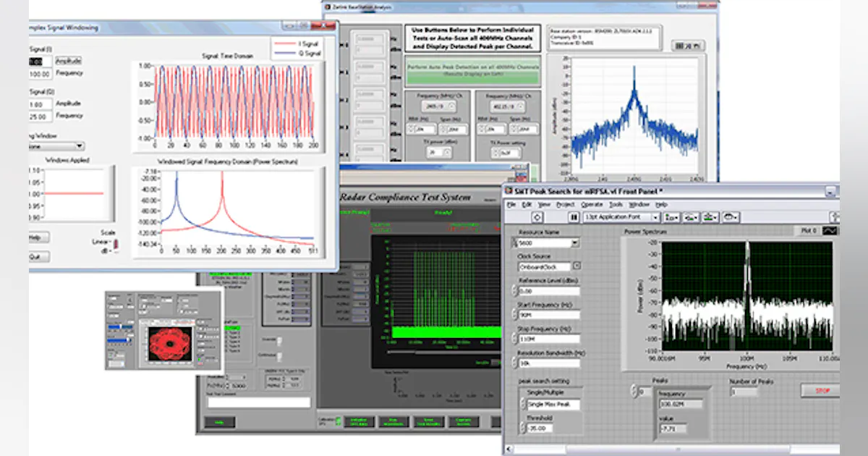Open the Distribute Objects toolbar icon
The width and height of the screenshot is (868, 456).
691,216
